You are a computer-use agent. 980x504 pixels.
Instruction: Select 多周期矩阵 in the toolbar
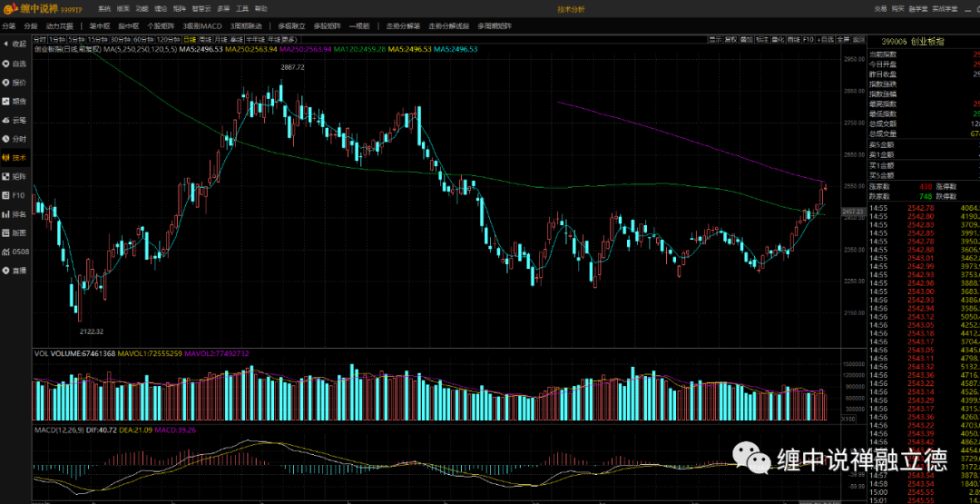495,26
